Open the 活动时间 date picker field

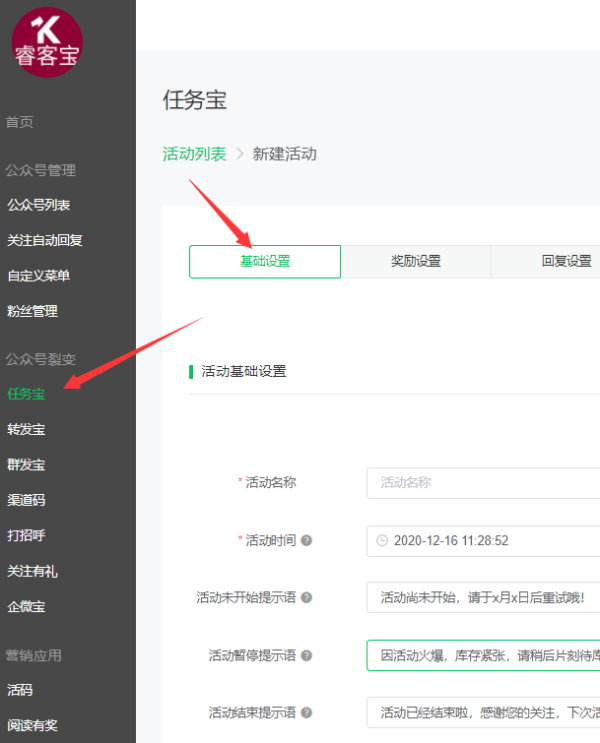coord(483,541)
